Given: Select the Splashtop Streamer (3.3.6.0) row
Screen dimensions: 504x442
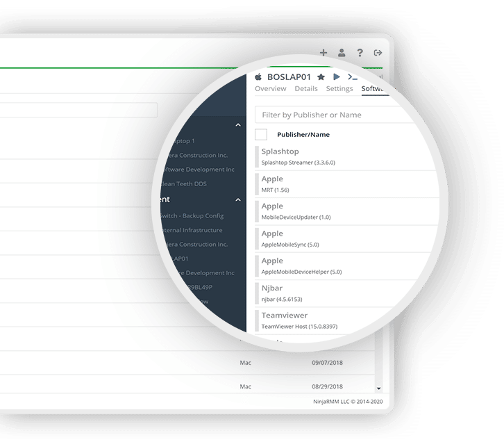Looking at the screenshot, I should tap(346, 156).
